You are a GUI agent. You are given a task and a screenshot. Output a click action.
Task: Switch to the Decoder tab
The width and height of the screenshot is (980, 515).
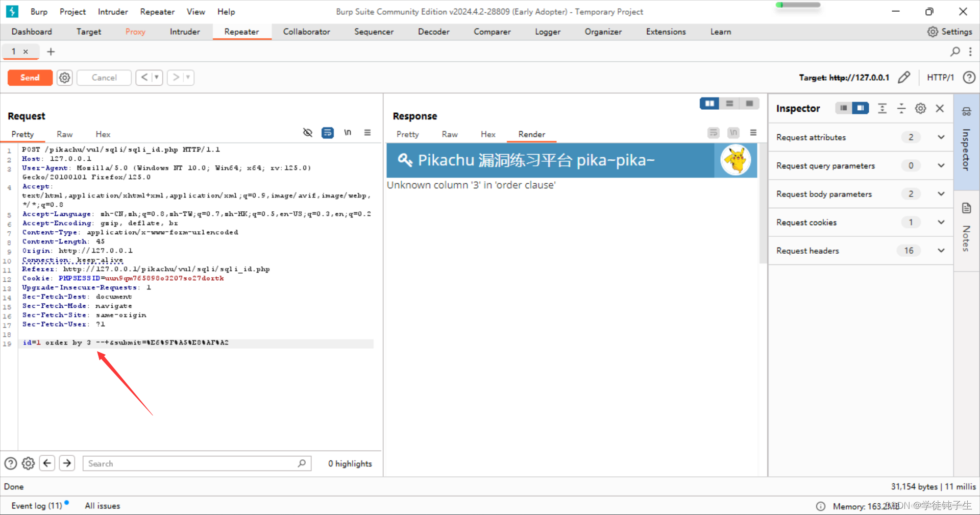433,32
